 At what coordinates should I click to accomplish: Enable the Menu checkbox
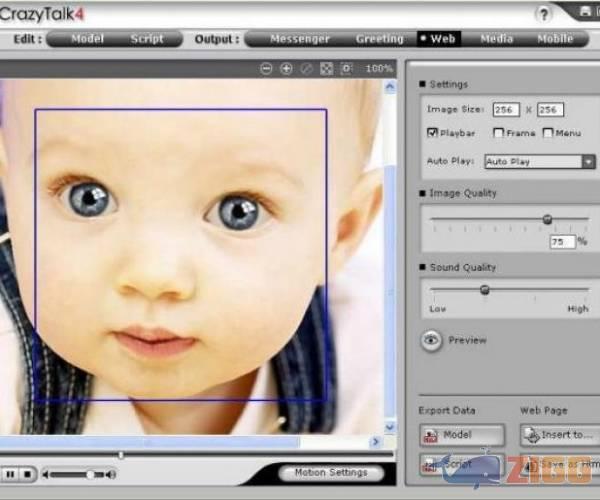[548, 133]
